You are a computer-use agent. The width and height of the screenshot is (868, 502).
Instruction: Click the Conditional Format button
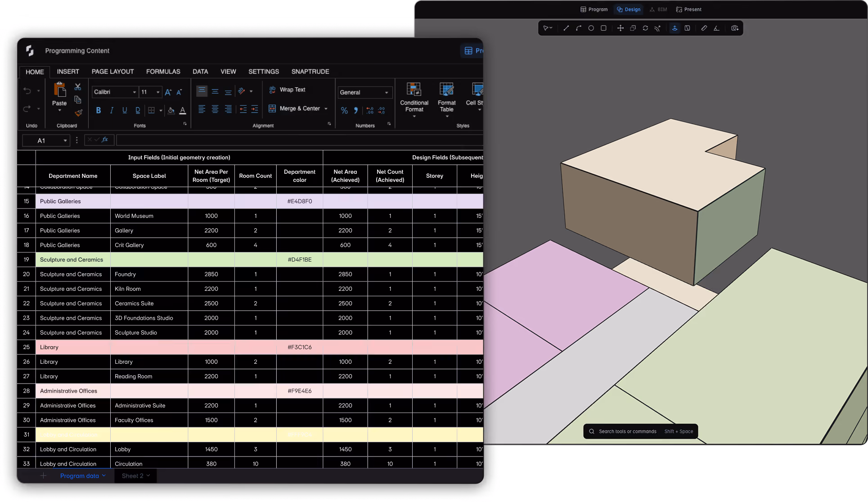pos(414,100)
